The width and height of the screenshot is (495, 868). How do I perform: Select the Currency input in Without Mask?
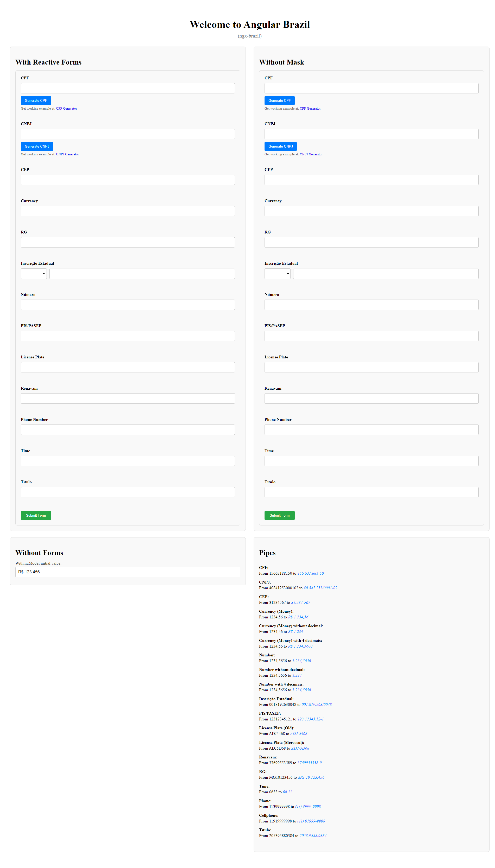pyautogui.click(x=371, y=211)
